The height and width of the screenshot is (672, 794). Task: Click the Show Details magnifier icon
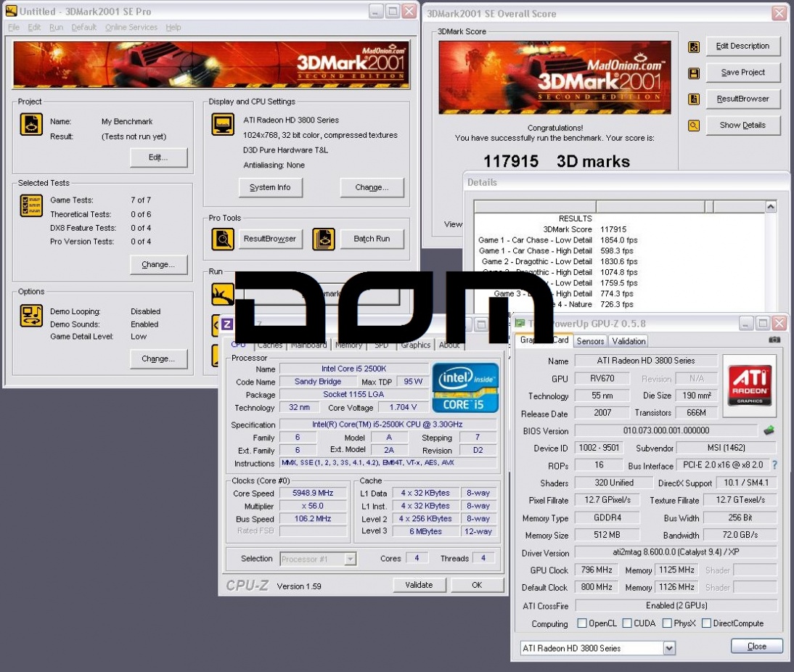click(694, 126)
